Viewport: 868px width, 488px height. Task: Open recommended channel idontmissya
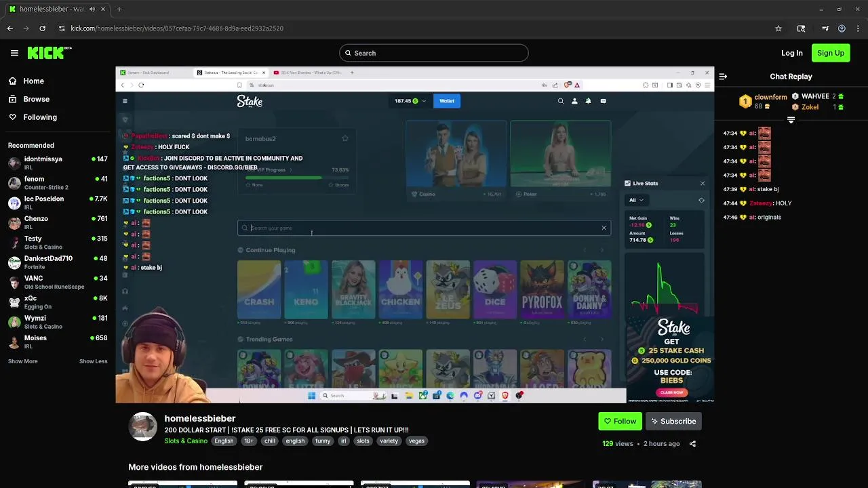tap(58, 163)
